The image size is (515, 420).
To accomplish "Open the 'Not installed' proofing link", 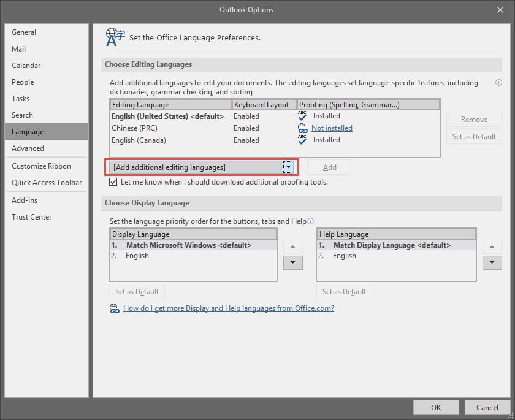I will click(x=332, y=128).
